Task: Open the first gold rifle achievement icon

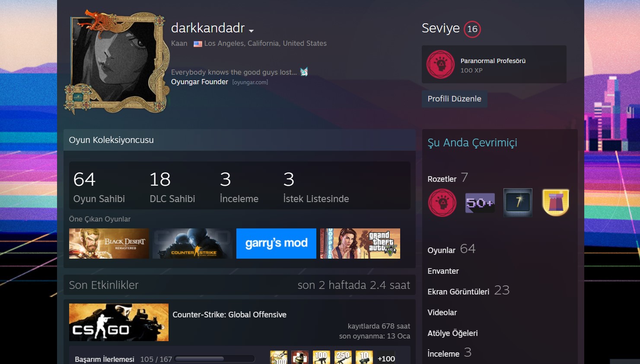Action: coord(279,358)
